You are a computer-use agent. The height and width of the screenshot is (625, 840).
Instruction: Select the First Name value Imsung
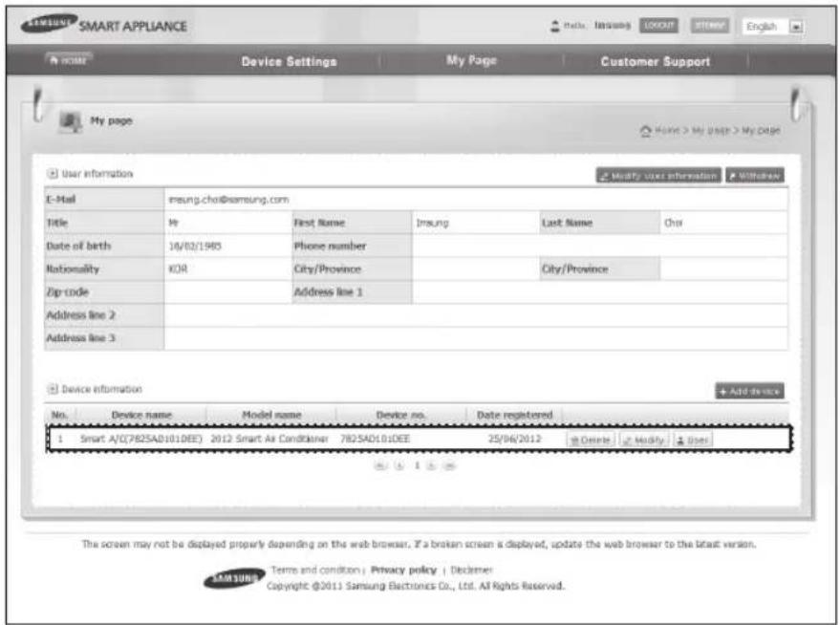coord(432,223)
